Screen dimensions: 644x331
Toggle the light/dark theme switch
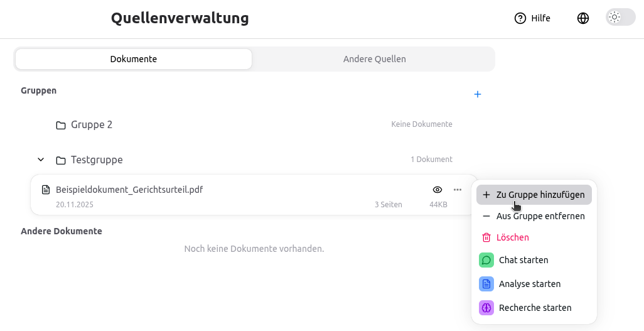(x=621, y=17)
